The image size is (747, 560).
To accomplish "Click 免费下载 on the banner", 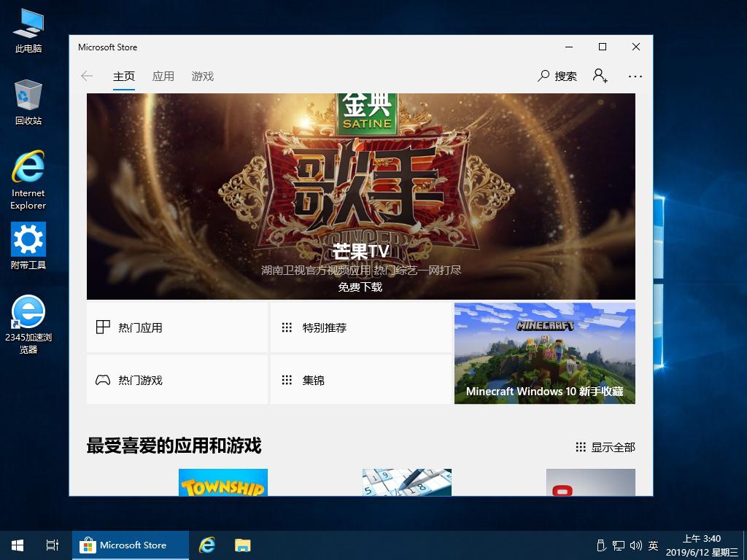I will [x=360, y=287].
